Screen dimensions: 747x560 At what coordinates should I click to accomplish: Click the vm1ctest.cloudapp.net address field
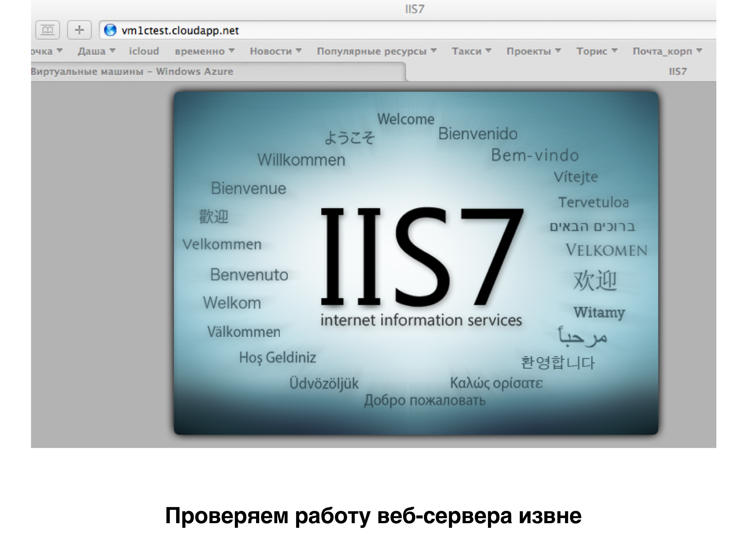tap(408, 30)
